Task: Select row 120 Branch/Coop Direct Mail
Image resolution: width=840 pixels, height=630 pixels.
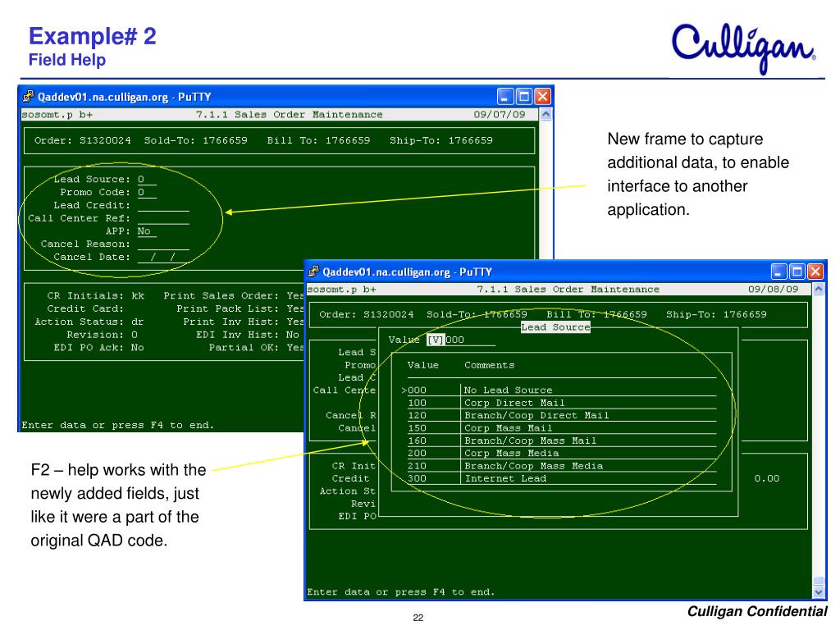Action: [561, 415]
